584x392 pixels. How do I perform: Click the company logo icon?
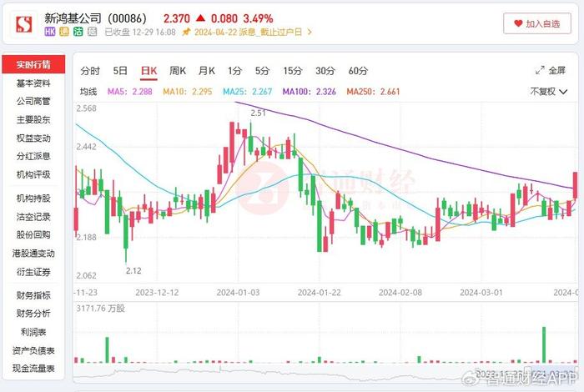(x=24, y=24)
